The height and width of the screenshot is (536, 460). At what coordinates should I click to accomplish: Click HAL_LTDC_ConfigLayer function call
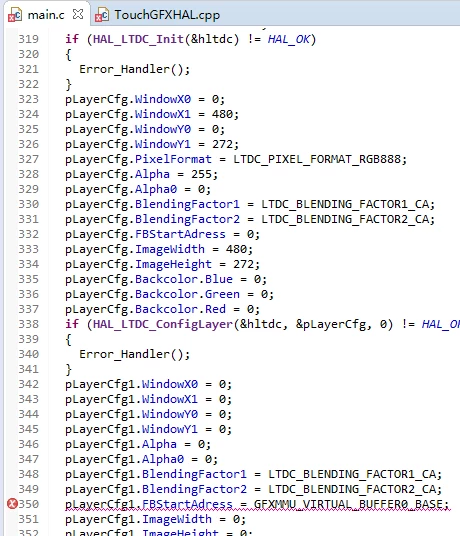click(x=163, y=324)
